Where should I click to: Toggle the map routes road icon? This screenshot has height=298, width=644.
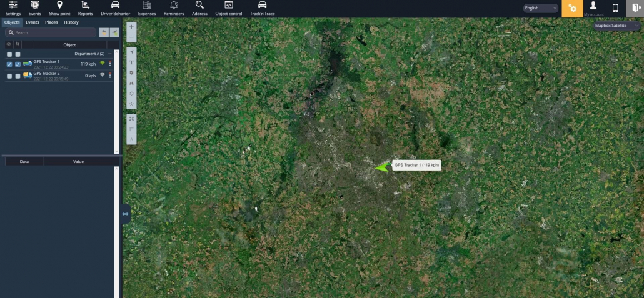click(x=131, y=83)
